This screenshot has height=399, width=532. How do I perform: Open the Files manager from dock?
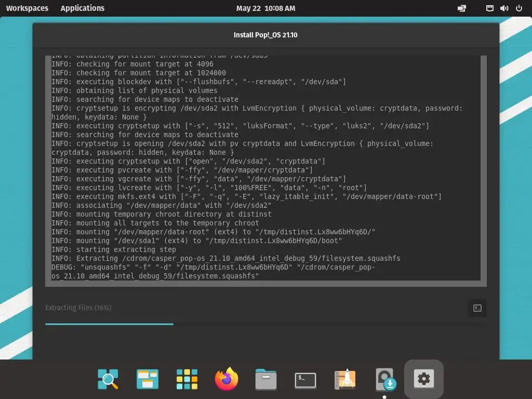(x=265, y=379)
